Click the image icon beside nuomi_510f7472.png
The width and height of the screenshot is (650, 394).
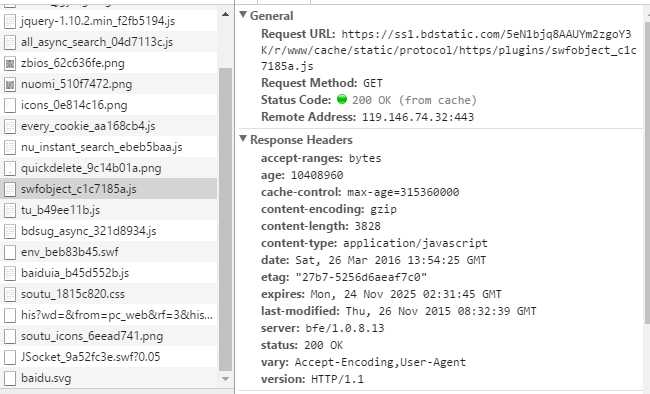point(10,84)
